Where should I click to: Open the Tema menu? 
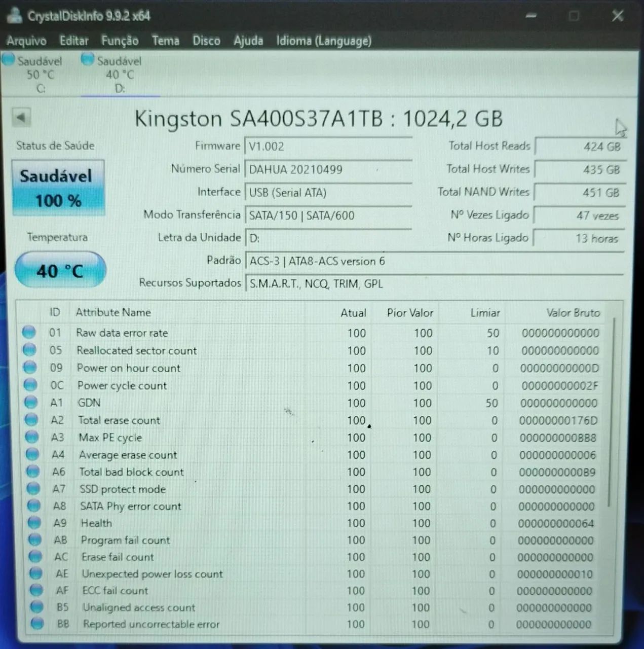166,41
